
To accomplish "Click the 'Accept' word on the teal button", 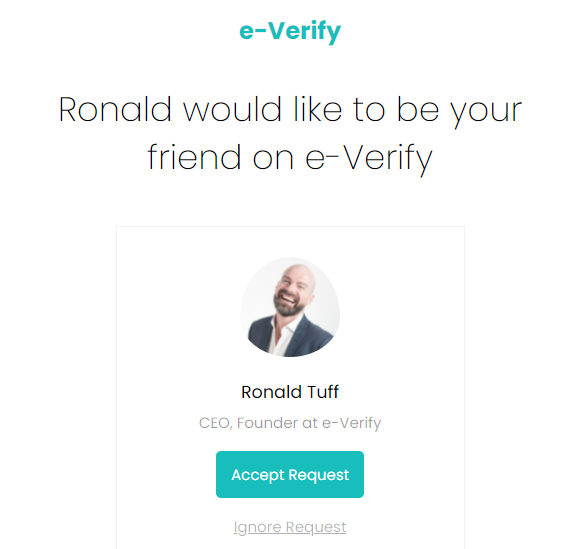I will click(x=258, y=475).
